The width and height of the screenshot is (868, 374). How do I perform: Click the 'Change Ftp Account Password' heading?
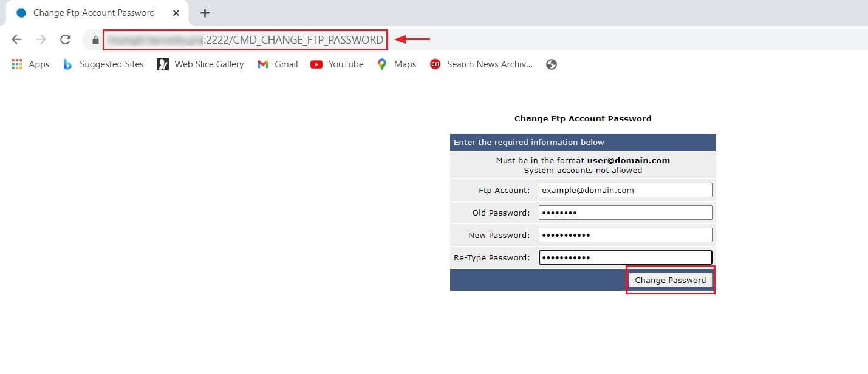tap(583, 118)
